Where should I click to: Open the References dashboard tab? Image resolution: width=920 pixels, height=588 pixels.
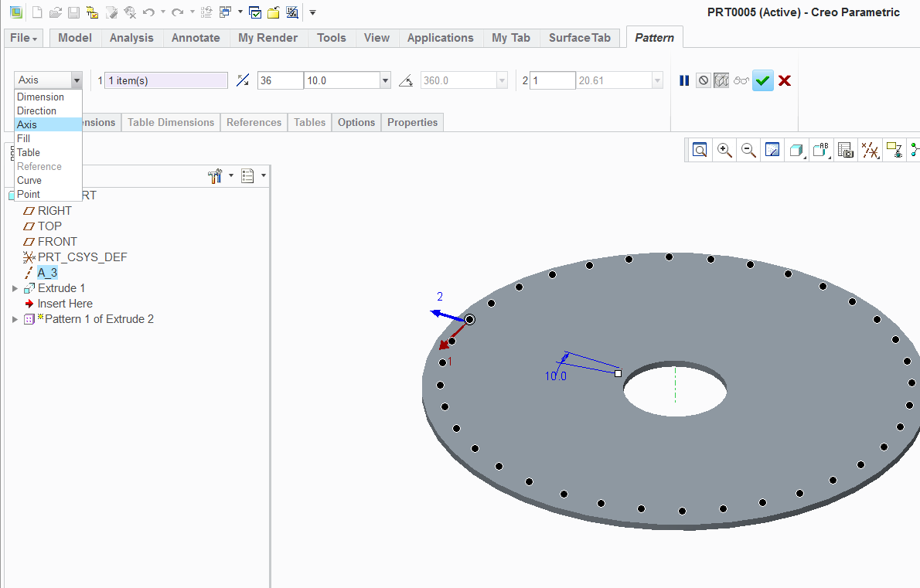254,123
